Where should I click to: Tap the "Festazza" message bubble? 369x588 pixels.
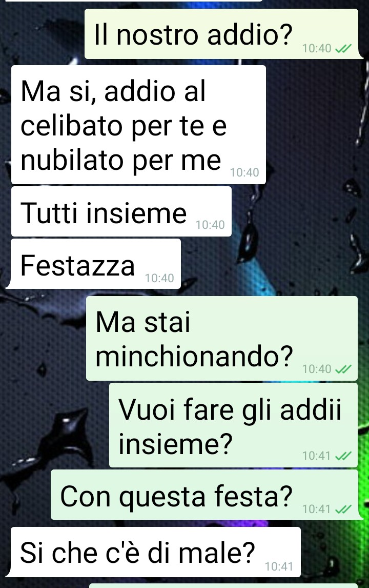pyautogui.click(x=95, y=264)
